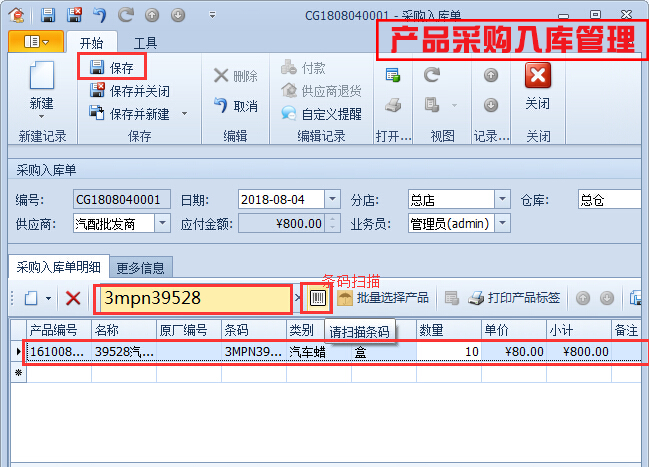Open the branch (分店) dropdown
The width and height of the screenshot is (649, 467).
[503, 199]
